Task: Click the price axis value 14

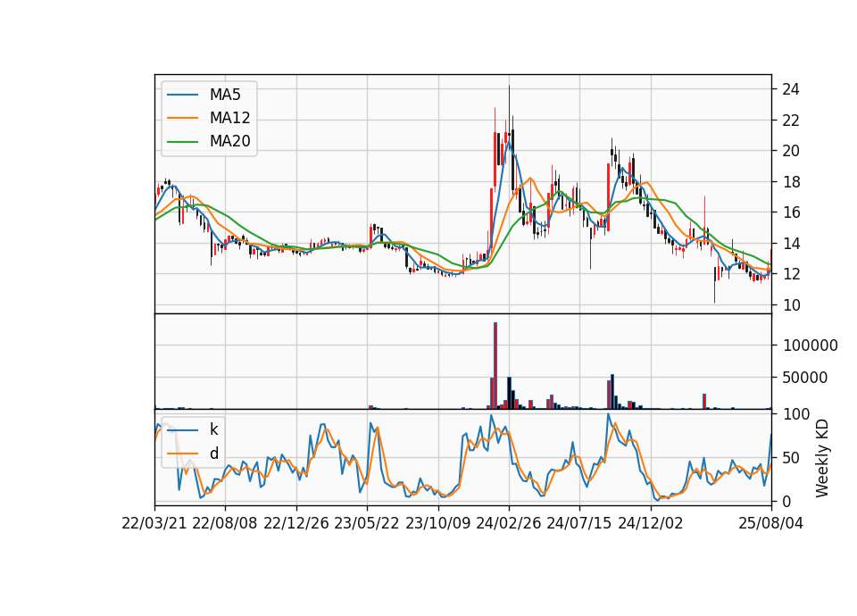Action: (791, 244)
